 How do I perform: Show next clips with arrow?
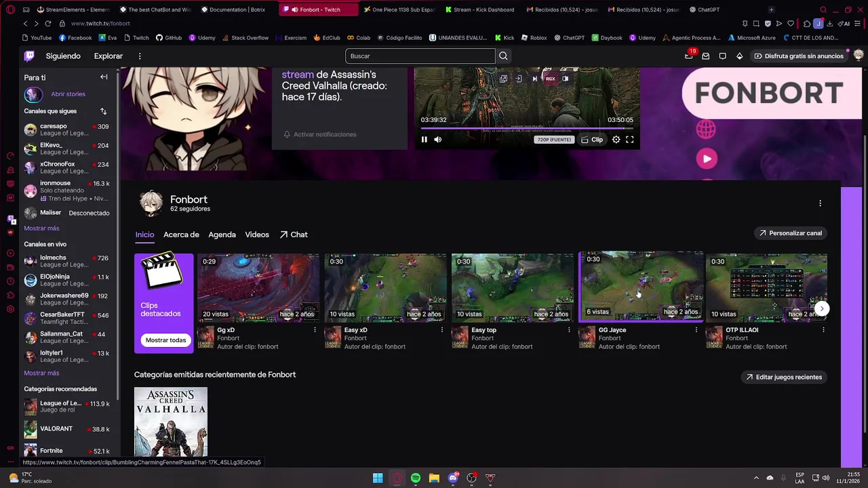point(821,308)
